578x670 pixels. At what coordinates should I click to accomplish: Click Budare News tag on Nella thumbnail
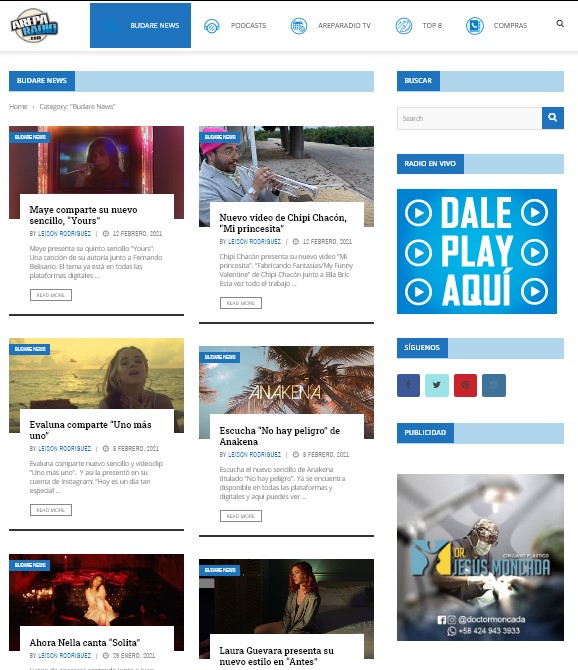30,565
